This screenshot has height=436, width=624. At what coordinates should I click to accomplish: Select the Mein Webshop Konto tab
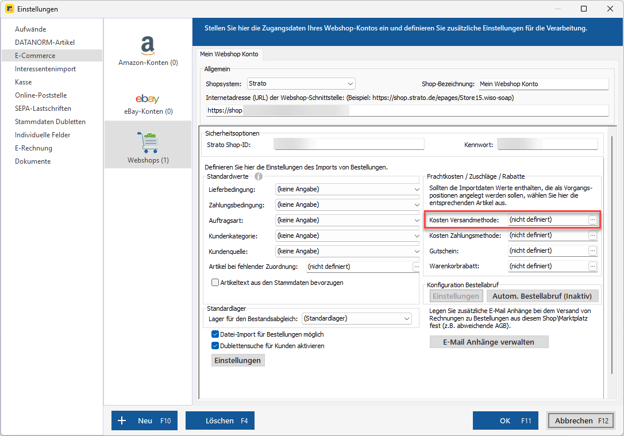click(x=229, y=54)
